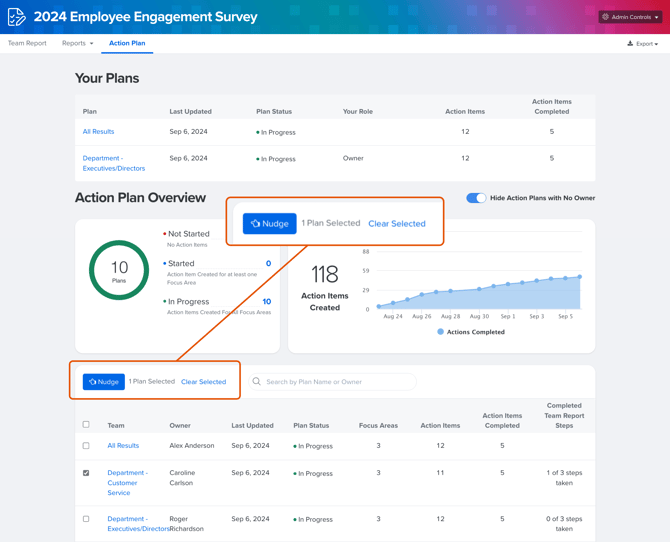Click the Actions Completed legend dot
This screenshot has width=670, height=542.
[x=440, y=332]
